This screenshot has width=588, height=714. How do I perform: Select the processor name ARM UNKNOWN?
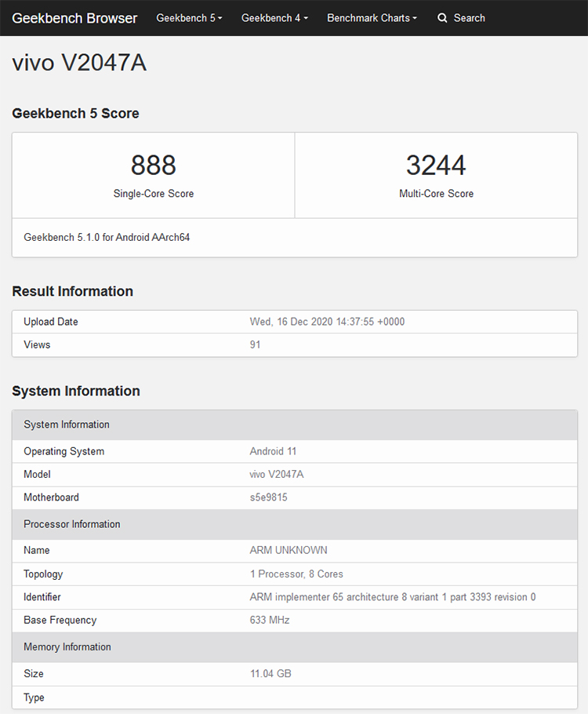[288, 550]
